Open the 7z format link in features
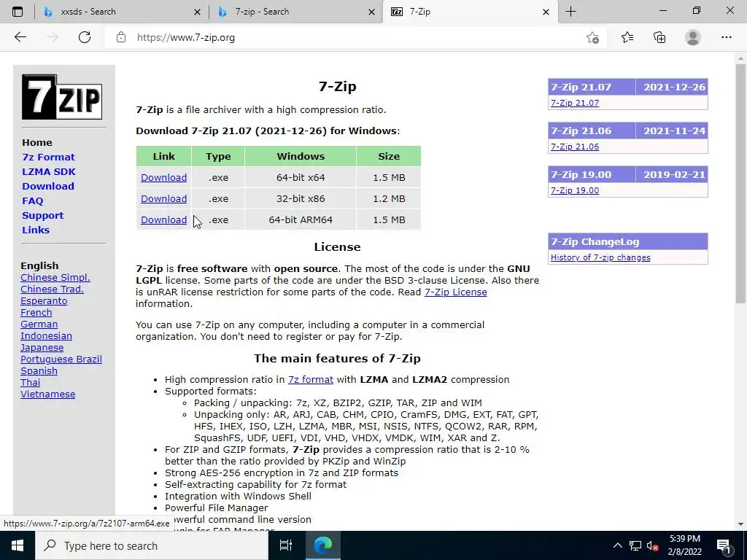This screenshot has width=747, height=560. tap(311, 379)
